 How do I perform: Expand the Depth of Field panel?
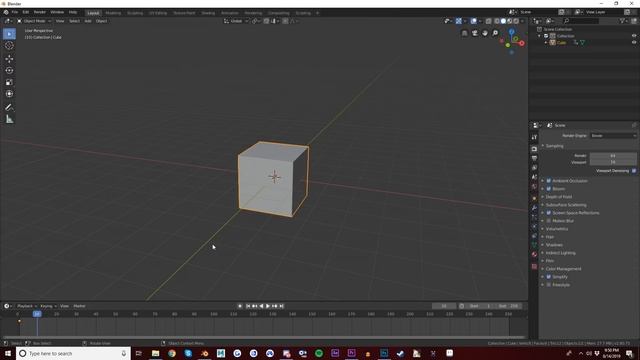tap(558, 197)
